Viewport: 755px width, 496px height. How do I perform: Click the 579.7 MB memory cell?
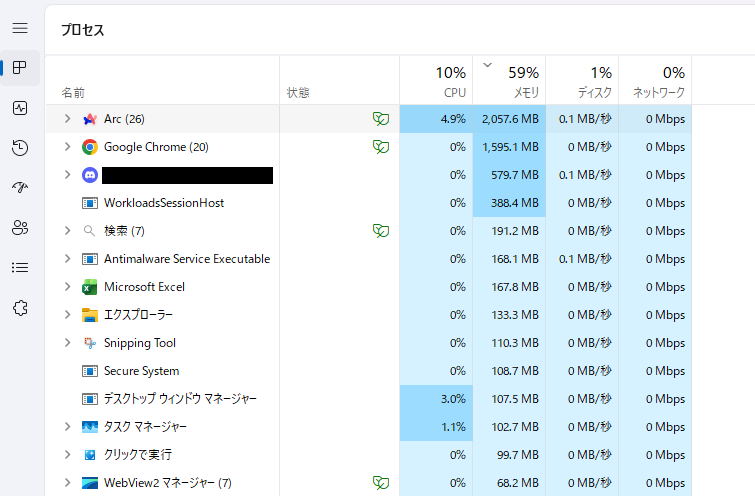point(509,175)
